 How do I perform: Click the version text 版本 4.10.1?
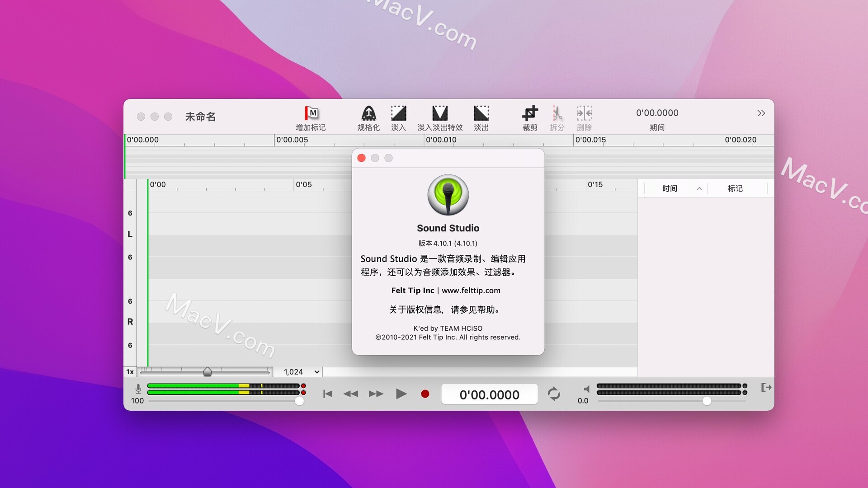click(x=448, y=243)
